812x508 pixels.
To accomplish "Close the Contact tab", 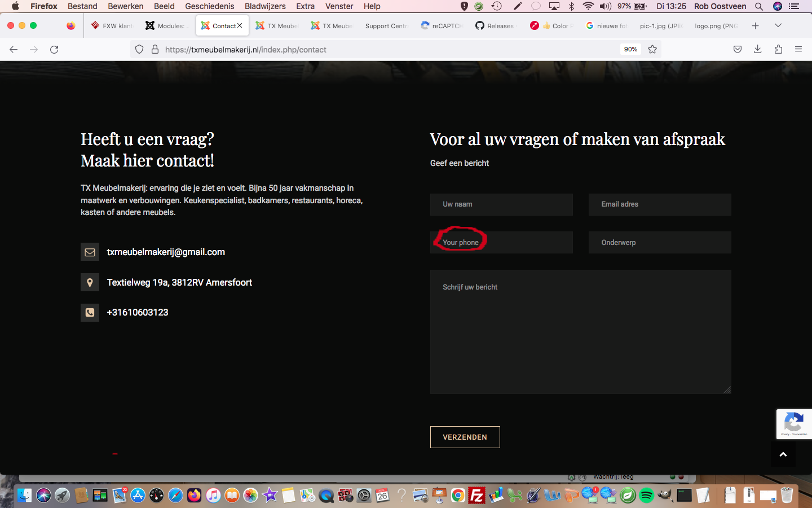I will [x=240, y=25].
